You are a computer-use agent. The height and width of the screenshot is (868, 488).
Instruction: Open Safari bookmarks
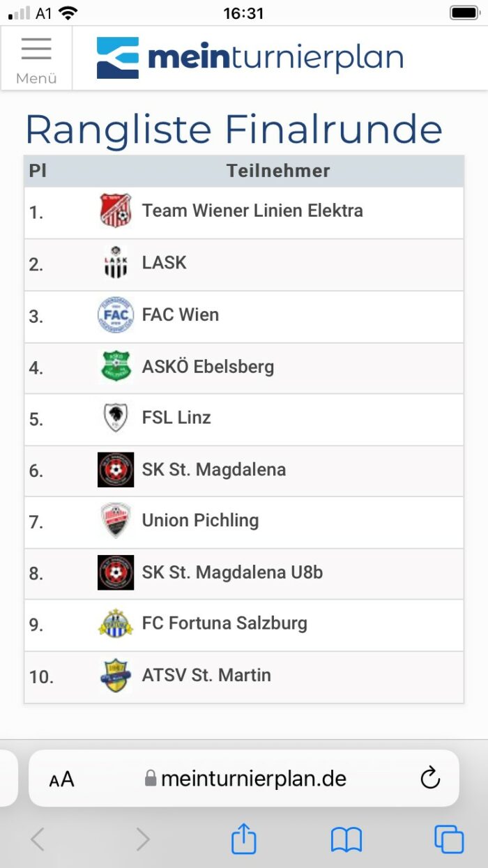(346, 839)
